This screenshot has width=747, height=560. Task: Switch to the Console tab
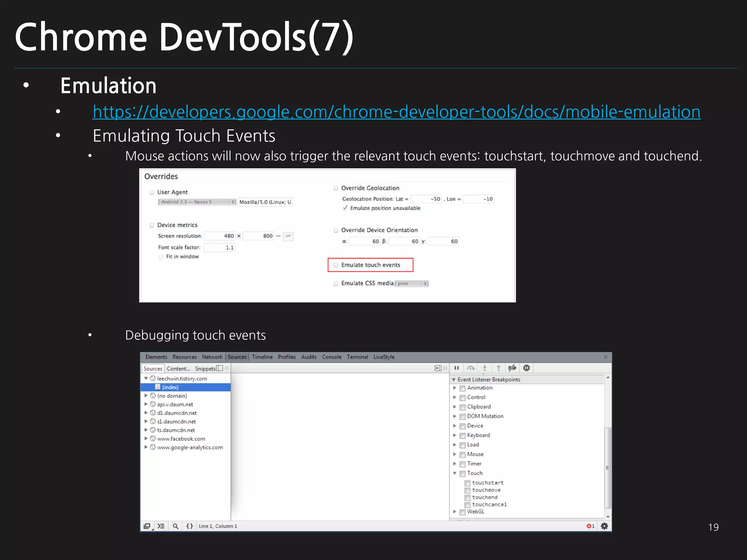(332, 357)
